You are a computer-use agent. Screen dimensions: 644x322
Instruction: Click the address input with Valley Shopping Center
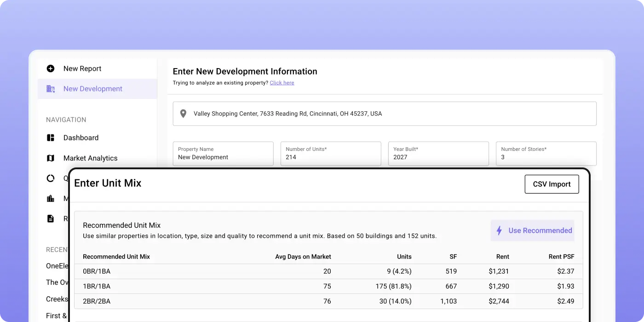point(385,114)
